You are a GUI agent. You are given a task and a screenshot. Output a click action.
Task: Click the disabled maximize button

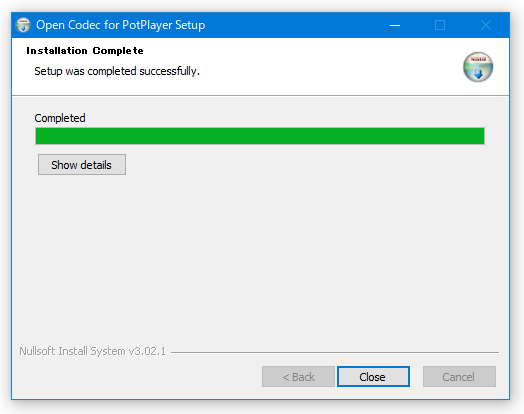coord(440,25)
